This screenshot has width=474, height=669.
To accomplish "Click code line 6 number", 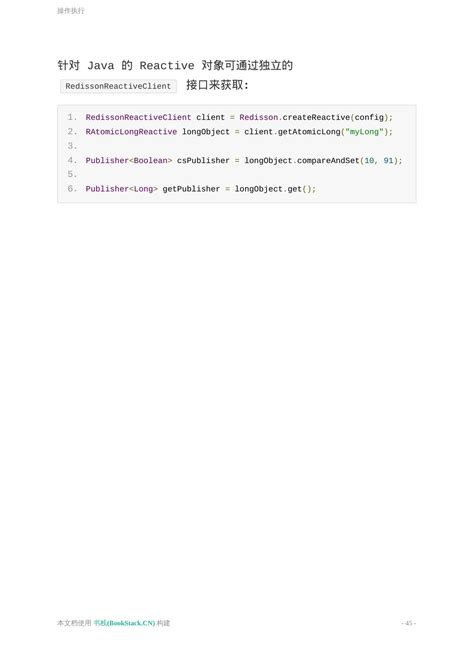I will (72, 189).
